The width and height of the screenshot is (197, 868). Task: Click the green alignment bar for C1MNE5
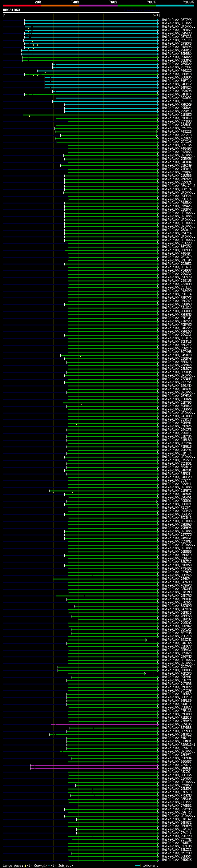point(90,115)
